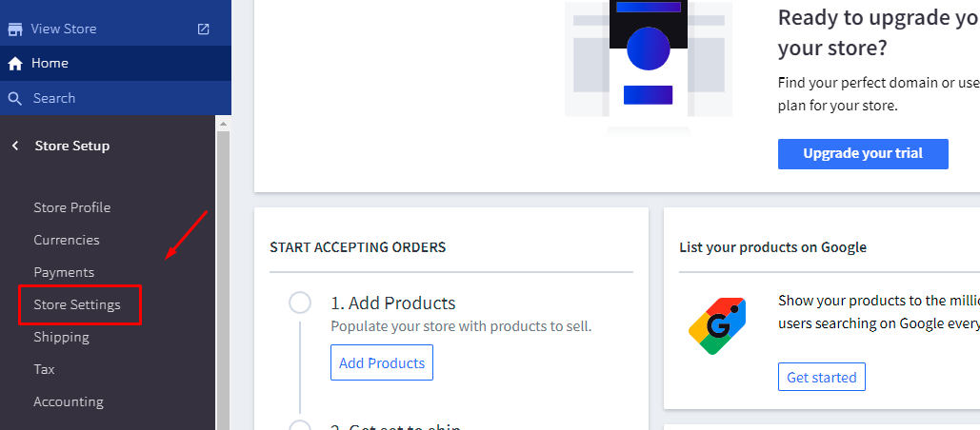Navigate to Shipping settings
Screen dimensions: 980x430
tap(61, 337)
